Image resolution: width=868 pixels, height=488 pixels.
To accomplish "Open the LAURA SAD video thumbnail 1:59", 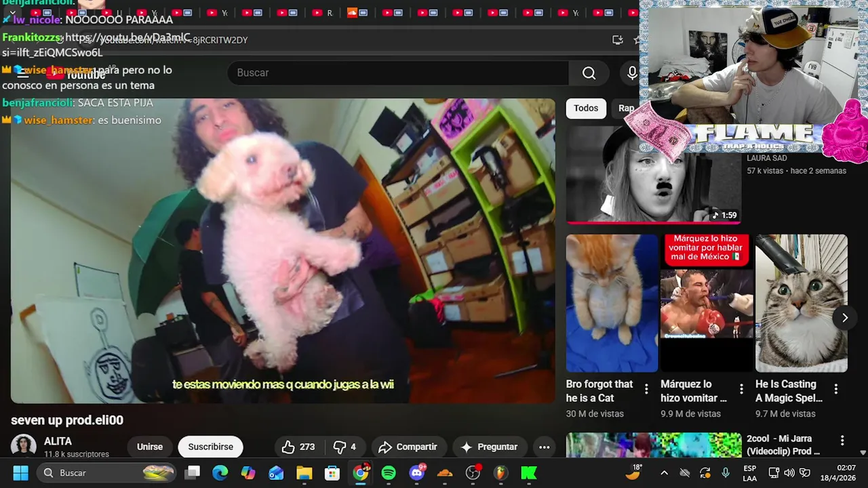I will tap(654, 174).
